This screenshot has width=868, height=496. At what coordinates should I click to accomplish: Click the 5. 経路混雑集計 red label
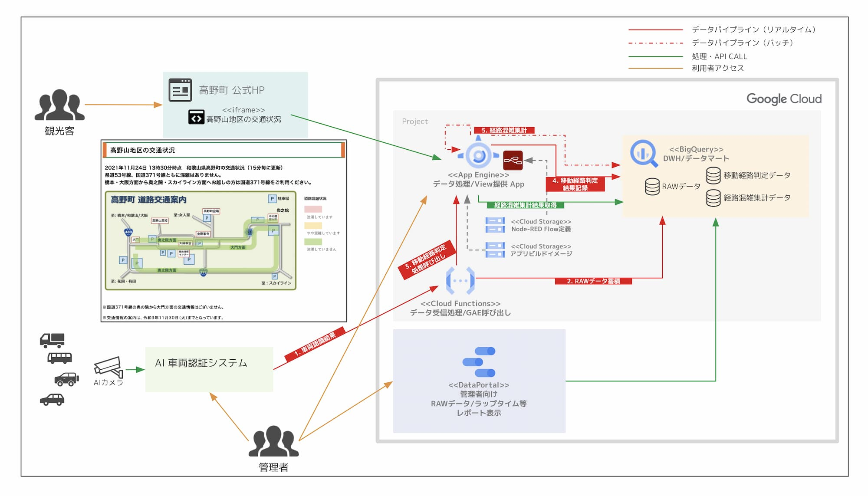coord(504,130)
